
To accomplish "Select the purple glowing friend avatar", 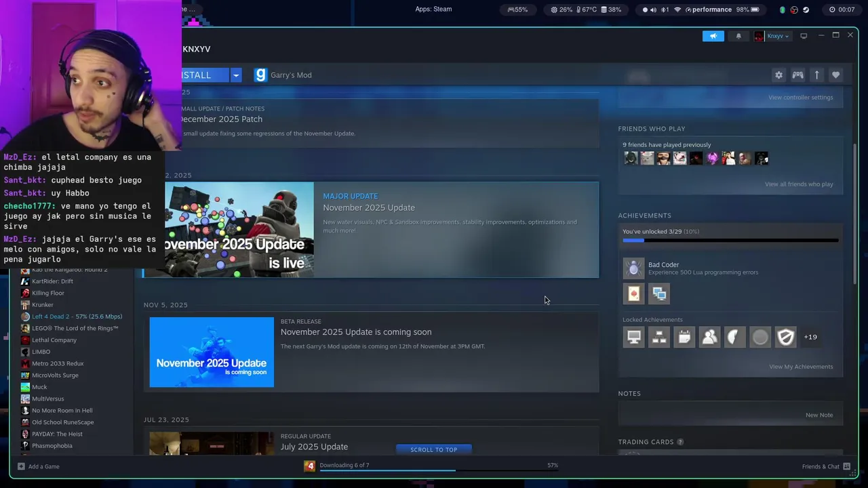I will 712,159.
